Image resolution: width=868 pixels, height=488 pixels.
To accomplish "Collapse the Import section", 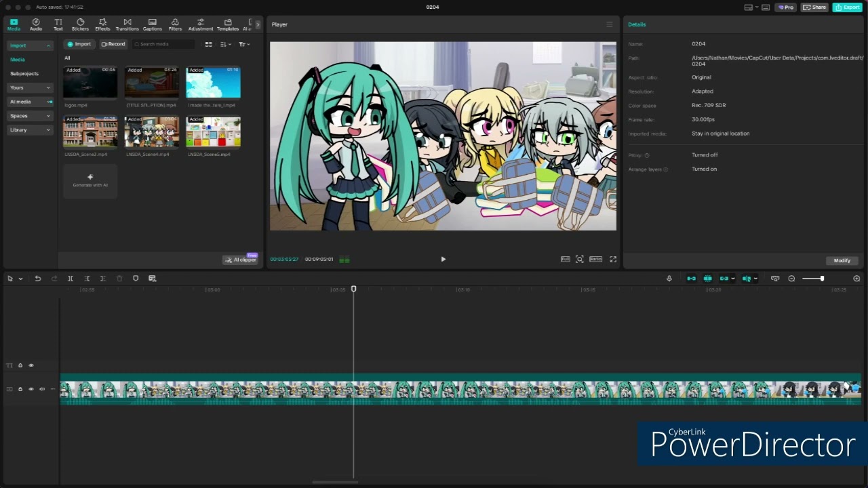I will [x=29, y=45].
